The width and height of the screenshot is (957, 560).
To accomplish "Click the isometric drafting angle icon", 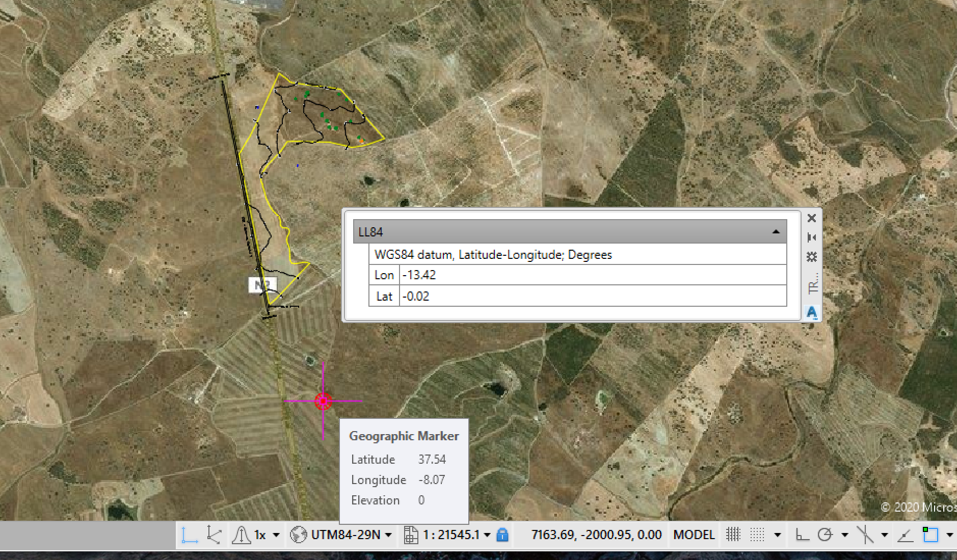I will [906, 535].
